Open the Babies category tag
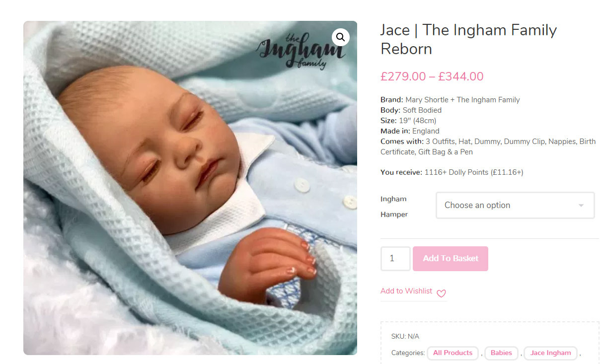 point(501,353)
